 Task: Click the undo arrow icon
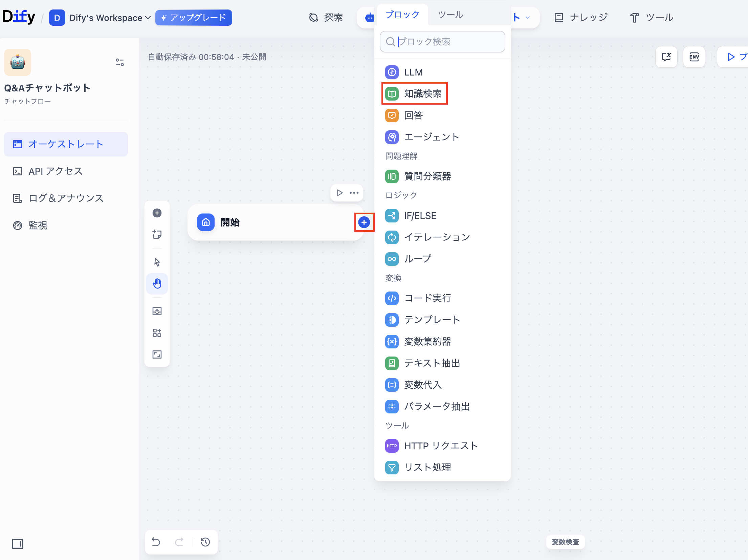click(x=156, y=542)
